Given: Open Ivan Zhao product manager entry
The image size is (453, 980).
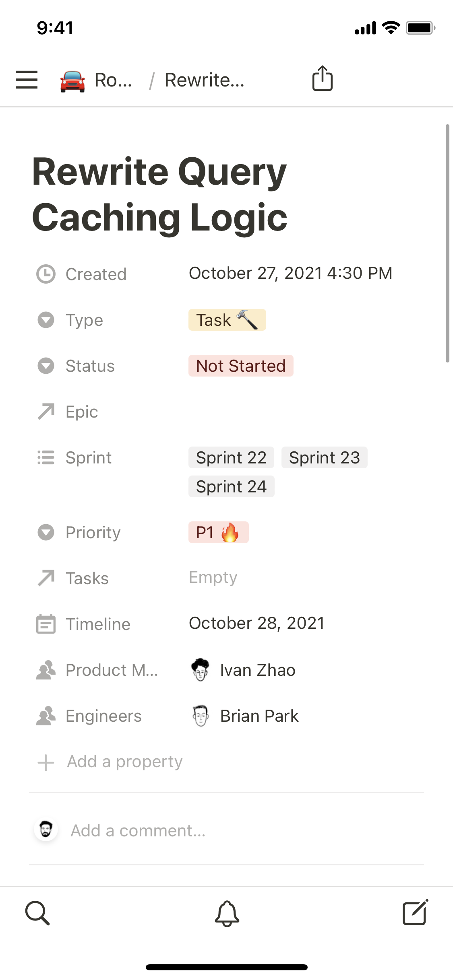Looking at the screenshot, I should coord(257,670).
